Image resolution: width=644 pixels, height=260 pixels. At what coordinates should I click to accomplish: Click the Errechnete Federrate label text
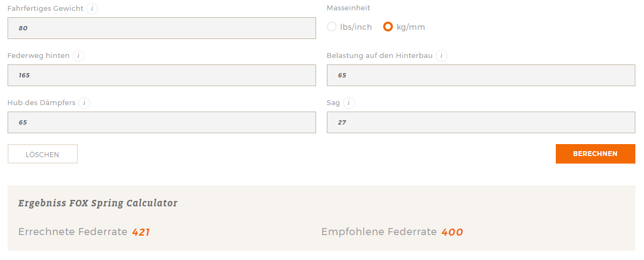point(73,232)
